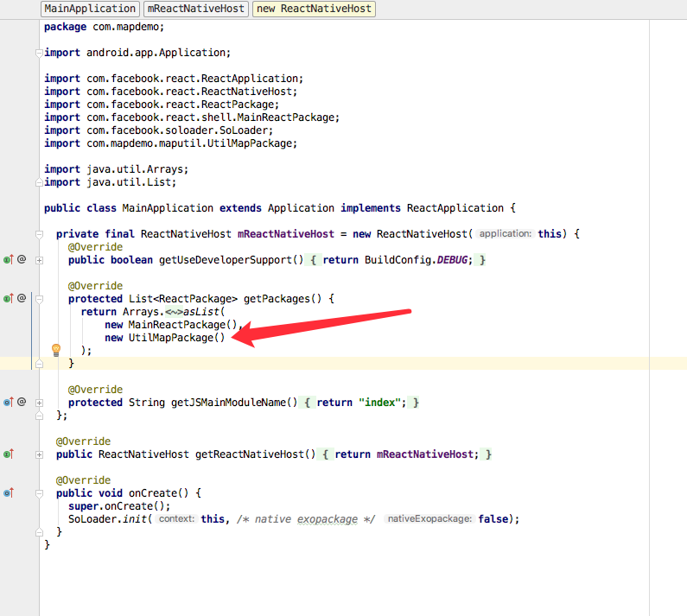Click 'getPackages()' method name

[283, 299]
